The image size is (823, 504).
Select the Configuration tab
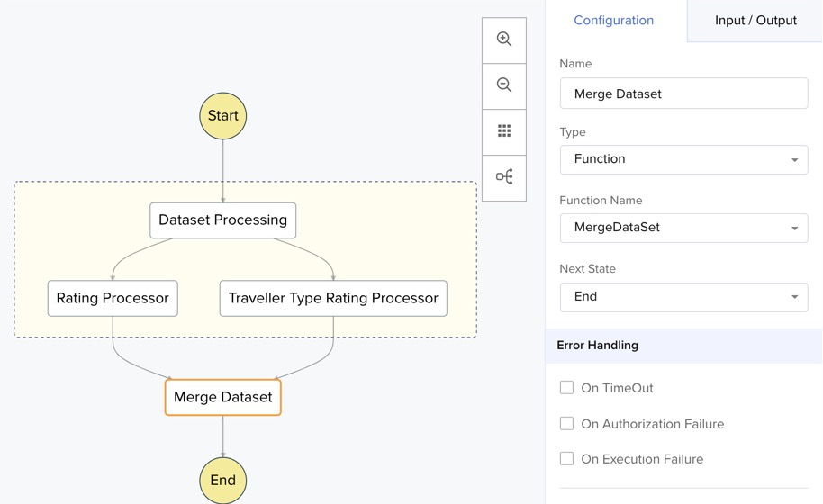click(614, 21)
